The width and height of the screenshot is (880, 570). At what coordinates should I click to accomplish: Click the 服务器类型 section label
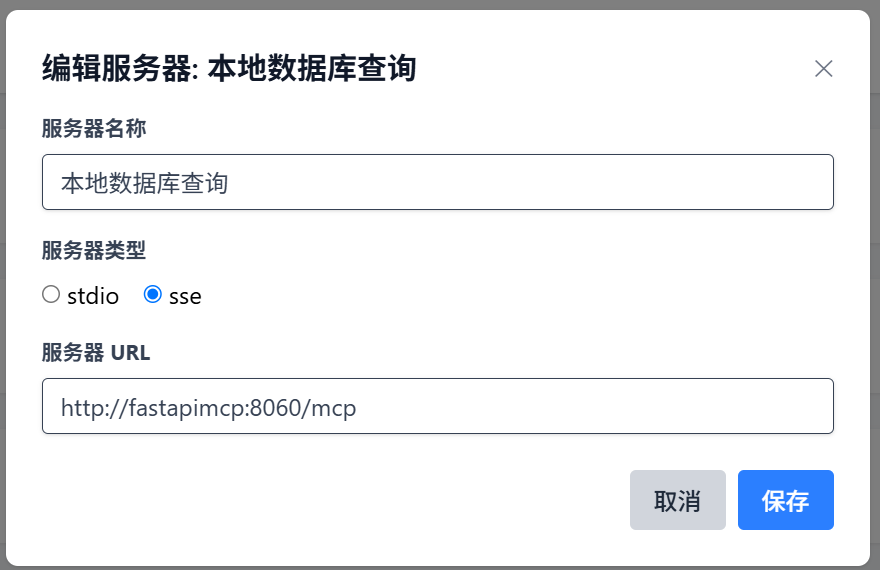(x=95, y=250)
